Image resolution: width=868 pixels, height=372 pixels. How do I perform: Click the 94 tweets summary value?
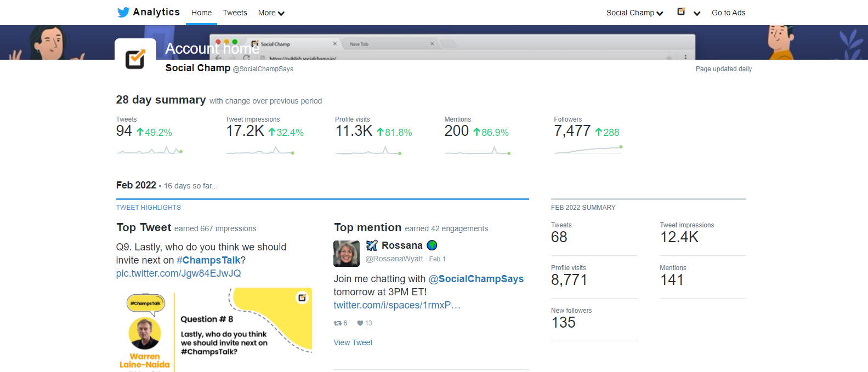pos(124,131)
